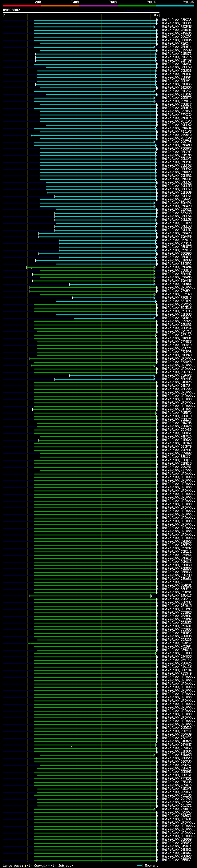Viewport: 197px width, 868px height.
Task: Click the cyan ~100% identity legend segment
Action: (175, 6)
